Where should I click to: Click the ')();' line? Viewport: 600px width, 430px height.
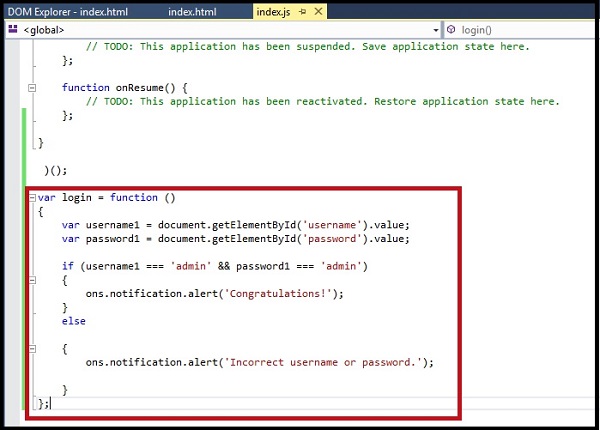55,170
